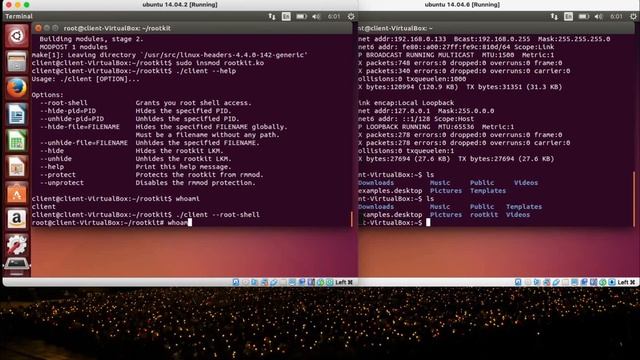The width and height of the screenshot is (640, 360).
Task: Open Ubuntu Software Center in the dock
Action: (17, 193)
